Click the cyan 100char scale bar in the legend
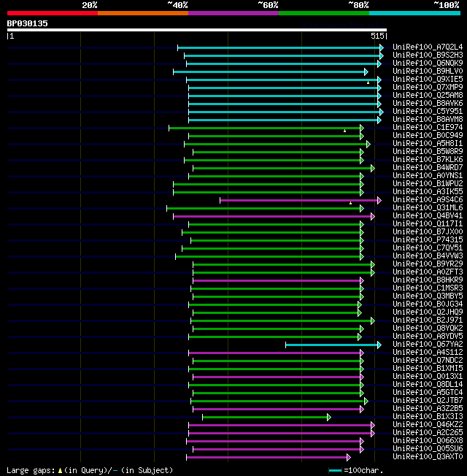 tap(336, 471)
